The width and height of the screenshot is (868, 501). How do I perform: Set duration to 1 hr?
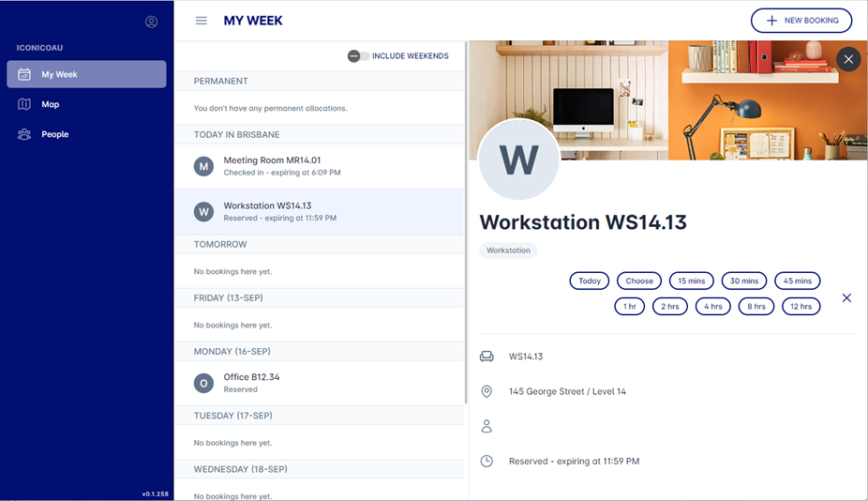629,307
